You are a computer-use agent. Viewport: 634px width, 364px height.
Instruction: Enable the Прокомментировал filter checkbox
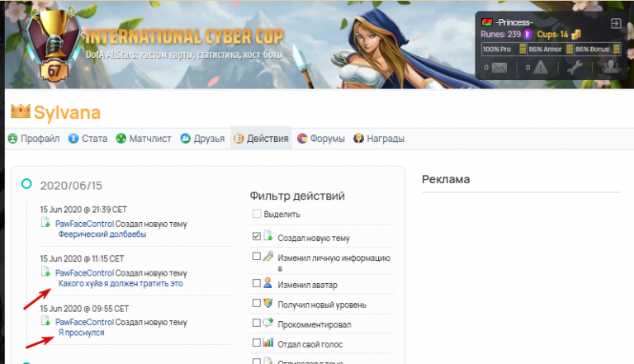pos(257,323)
